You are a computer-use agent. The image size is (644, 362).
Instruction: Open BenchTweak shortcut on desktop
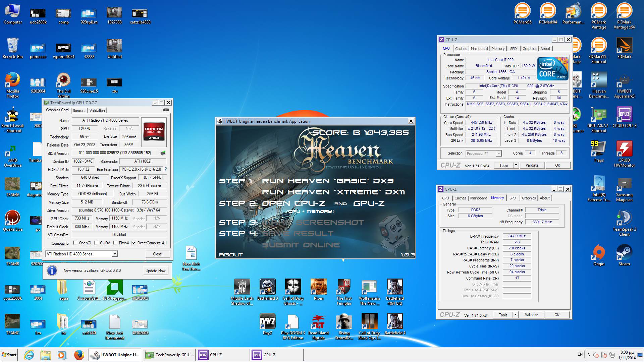[x=13, y=120]
